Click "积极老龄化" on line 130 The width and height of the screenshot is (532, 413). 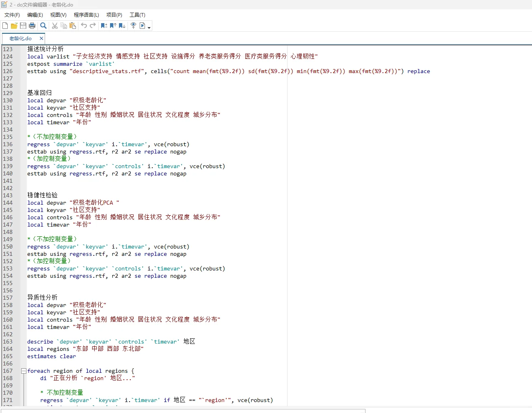click(x=88, y=100)
